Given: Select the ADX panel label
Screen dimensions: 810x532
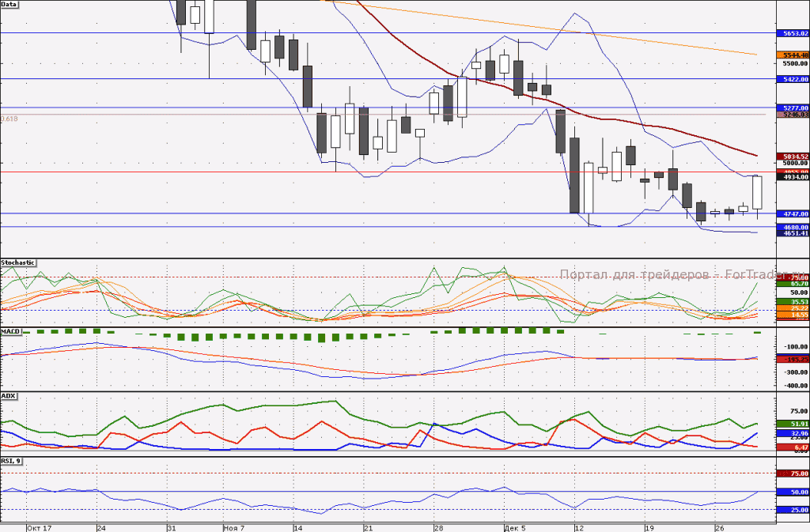Looking at the screenshot, I should (x=9, y=396).
